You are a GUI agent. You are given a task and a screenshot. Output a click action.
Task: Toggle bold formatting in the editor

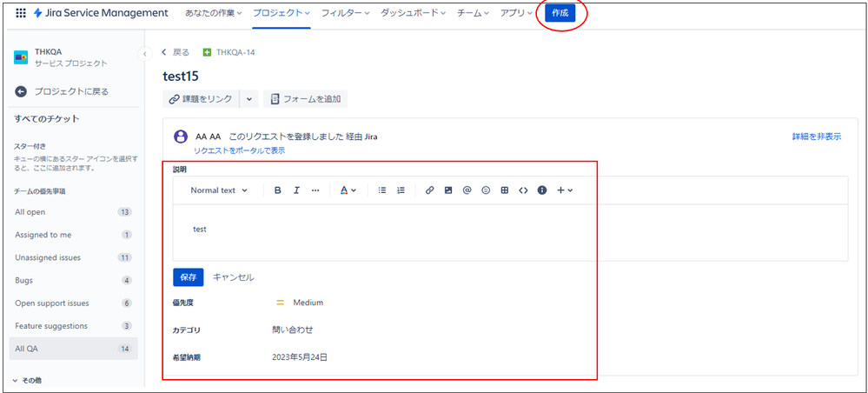click(278, 190)
